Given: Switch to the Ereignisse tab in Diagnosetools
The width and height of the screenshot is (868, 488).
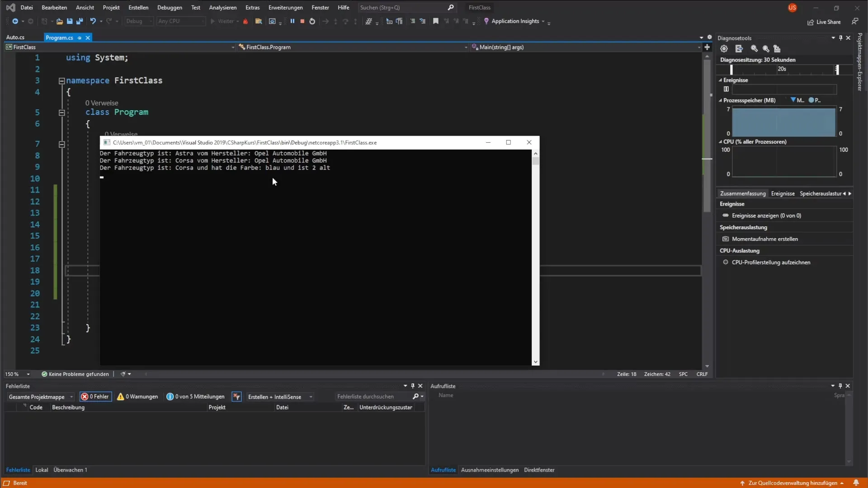Looking at the screenshot, I should (783, 193).
